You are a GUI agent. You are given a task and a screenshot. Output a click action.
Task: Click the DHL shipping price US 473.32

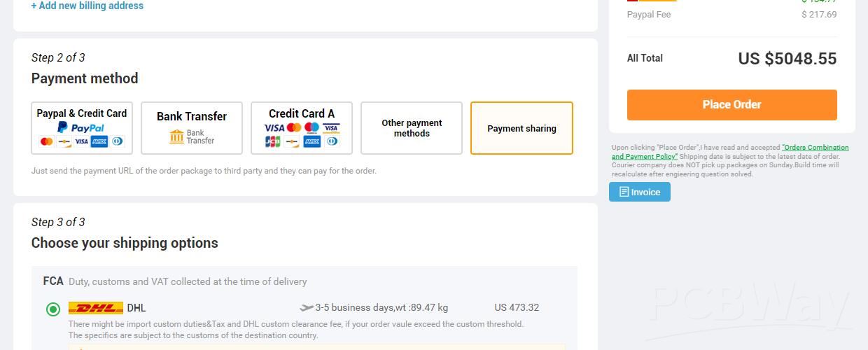(x=517, y=307)
